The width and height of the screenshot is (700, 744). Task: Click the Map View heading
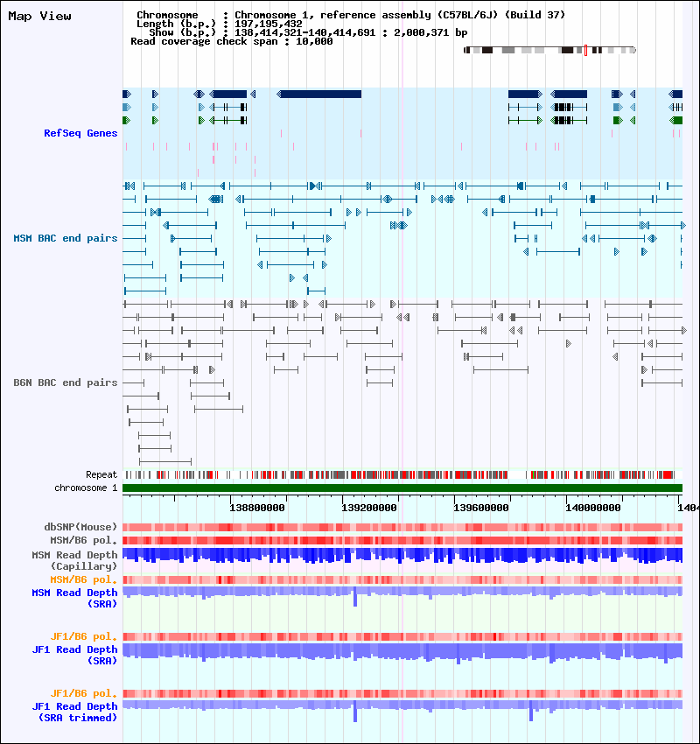coord(40,16)
